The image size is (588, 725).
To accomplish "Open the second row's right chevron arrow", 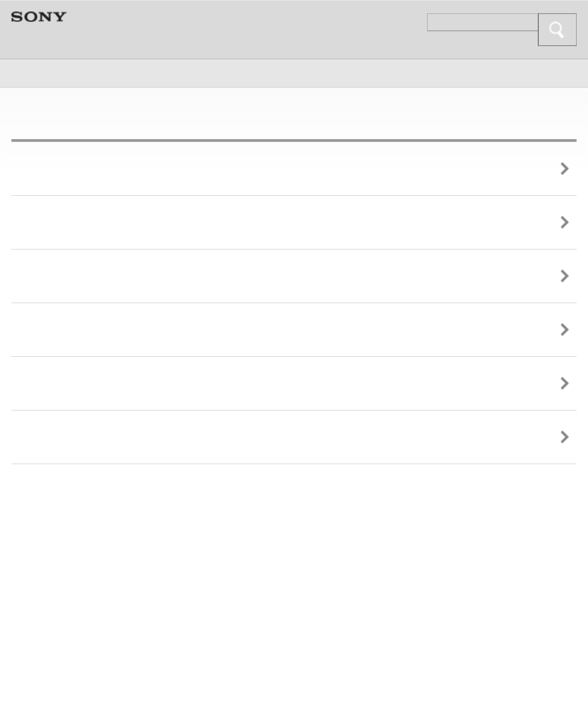I will pos(564,223).
